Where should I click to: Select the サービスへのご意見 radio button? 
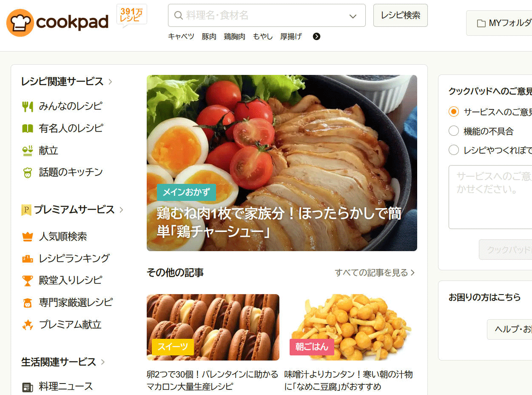(454, 112)
